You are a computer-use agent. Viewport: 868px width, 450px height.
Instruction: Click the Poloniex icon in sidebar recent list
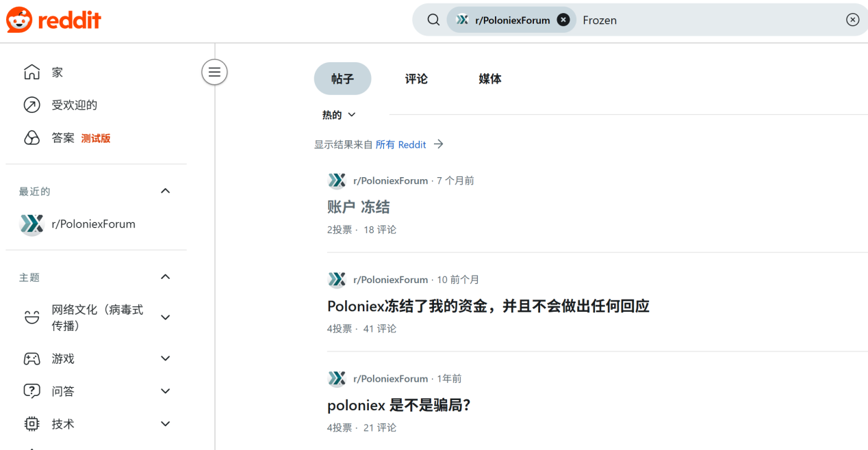pyautogui.click(x=31, y=224)
